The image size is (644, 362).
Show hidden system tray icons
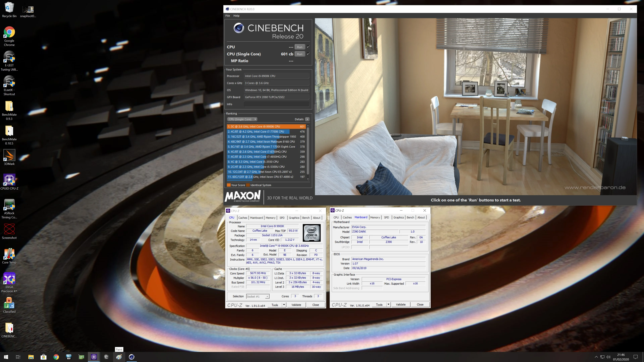point(596,357)
